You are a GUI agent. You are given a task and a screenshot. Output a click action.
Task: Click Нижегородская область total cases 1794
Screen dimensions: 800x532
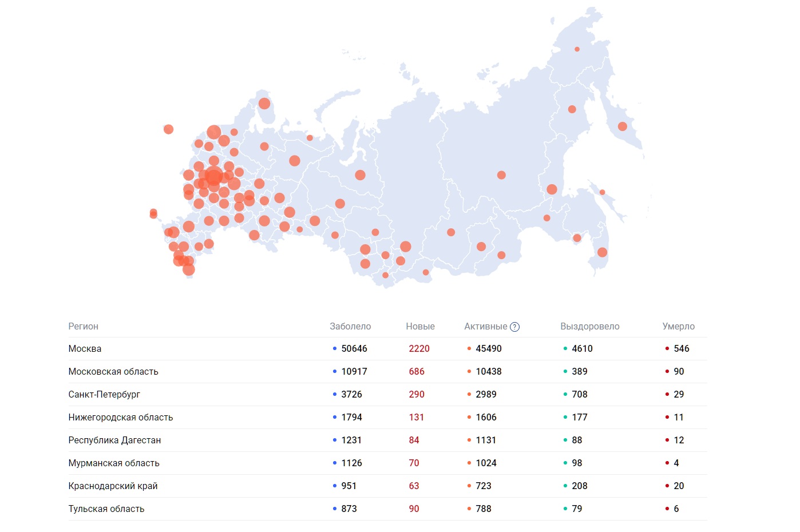(351, 418)
